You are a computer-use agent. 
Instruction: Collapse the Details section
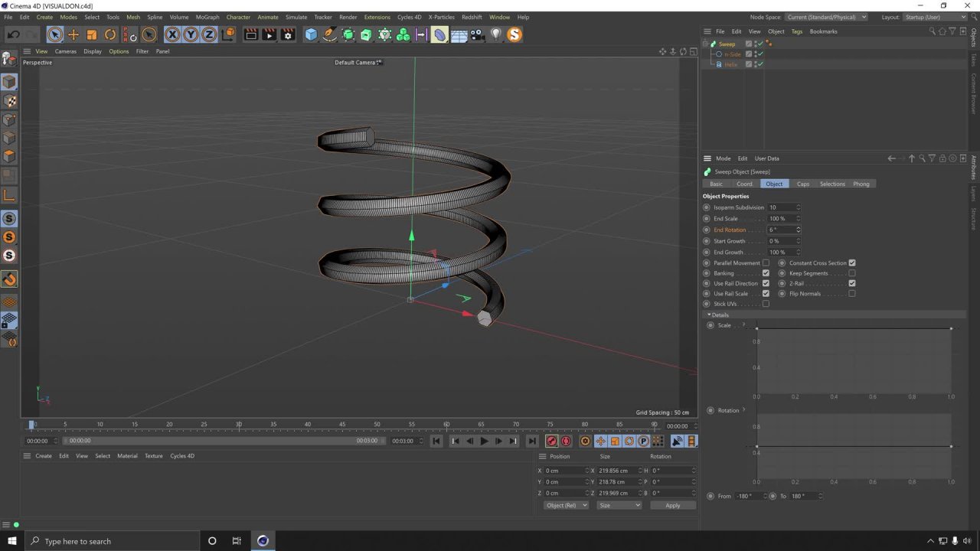pos(708,315)
